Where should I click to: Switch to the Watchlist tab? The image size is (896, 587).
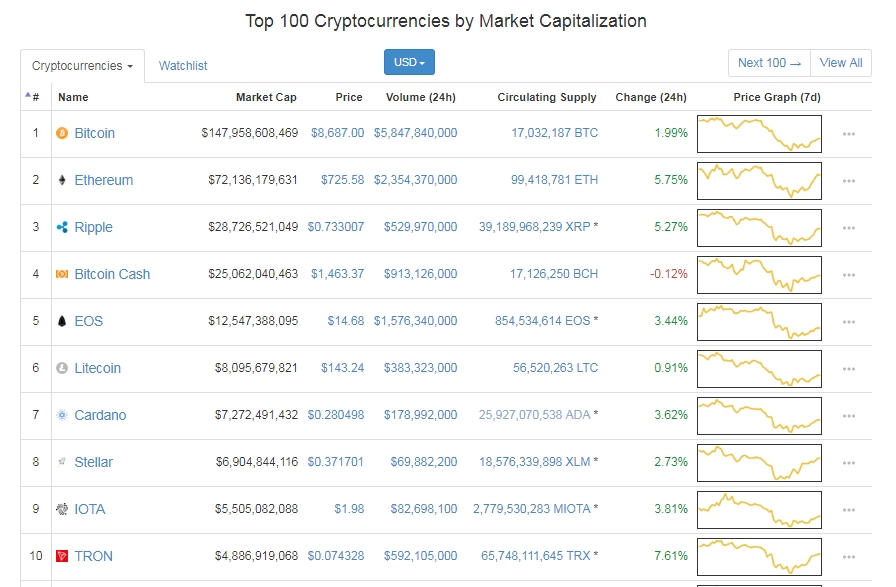[183, 66]
